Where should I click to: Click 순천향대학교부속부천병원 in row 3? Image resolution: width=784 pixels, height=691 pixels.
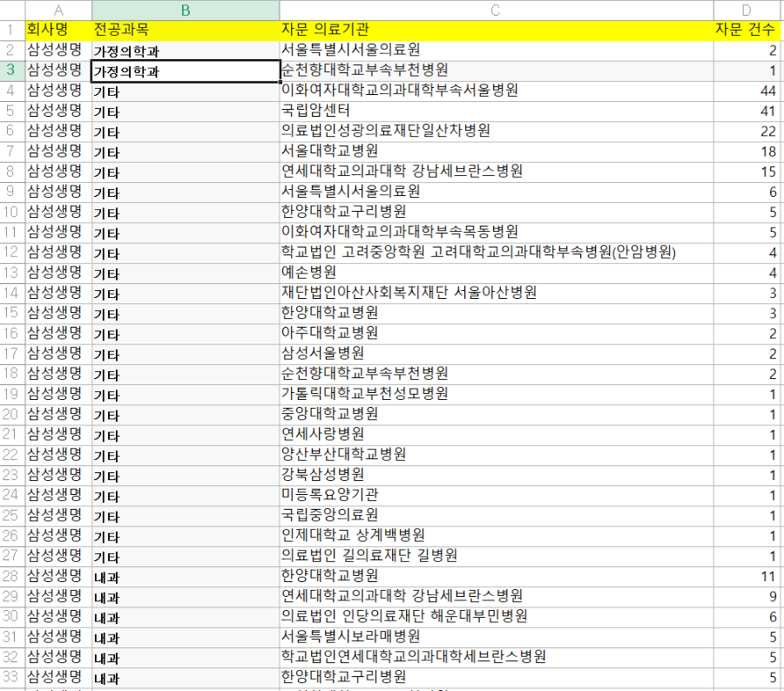[x=496, y=71]
